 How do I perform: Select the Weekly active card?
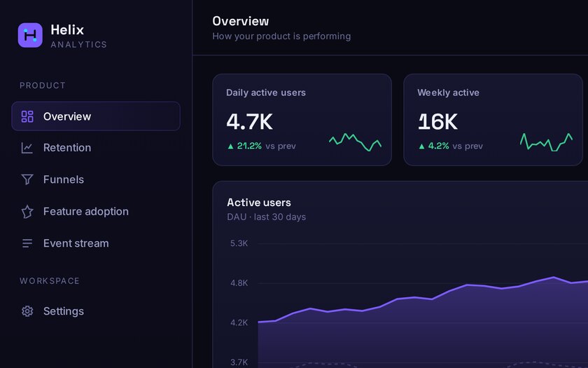coord(493,120)
